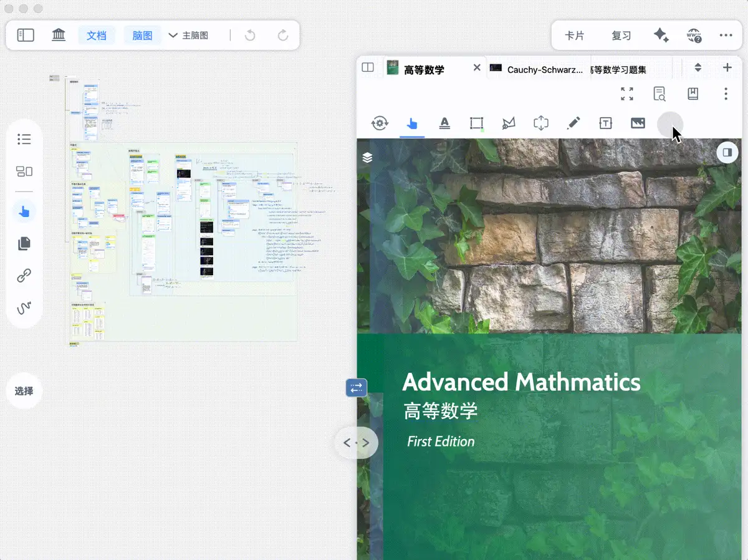Screen dimensions: 748x560
Task: Close the 高等数学 tab
Action: (x=477, y=67)
